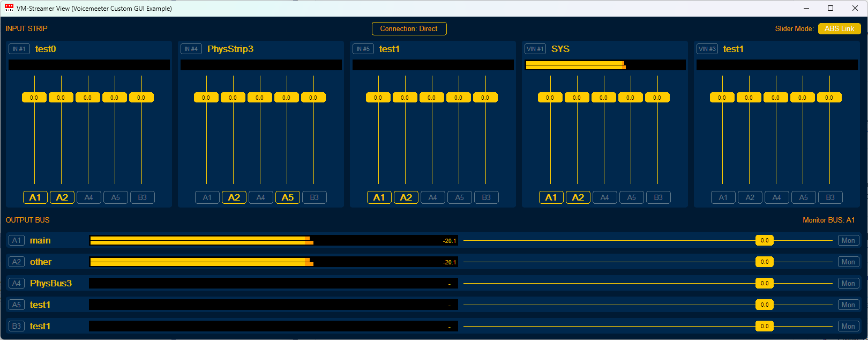Click the Voicemeeter app icon in title bar
The width and height of the screenshot is (868, 340).
pos(9,8)
